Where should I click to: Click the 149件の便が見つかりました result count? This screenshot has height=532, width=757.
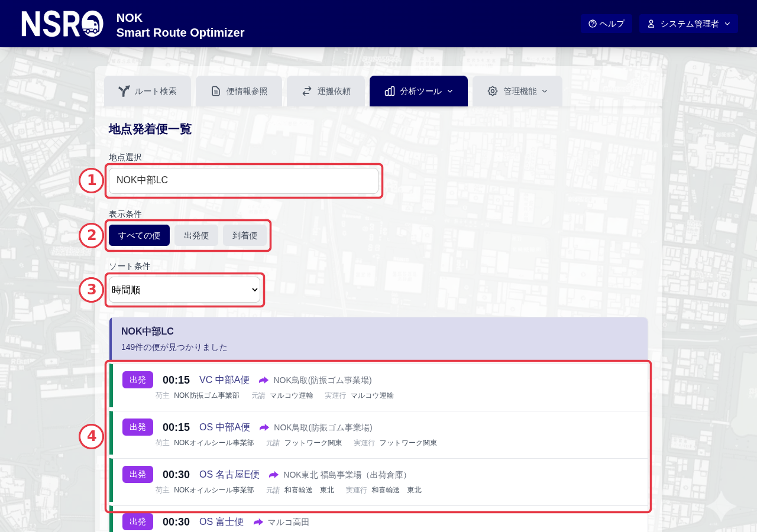click(174, 347)
